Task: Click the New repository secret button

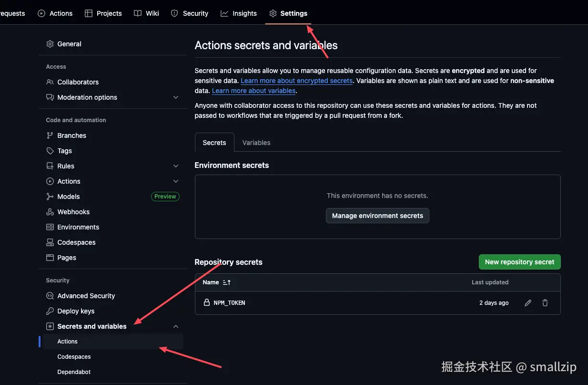Action: coord(519,262)
